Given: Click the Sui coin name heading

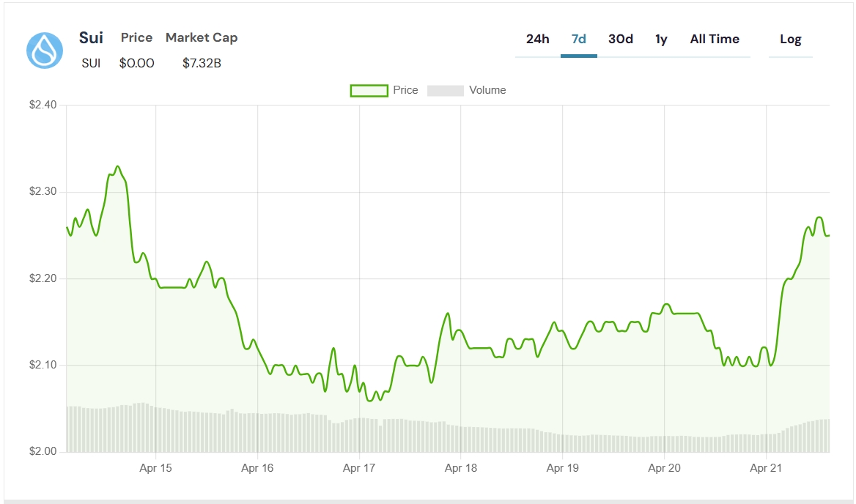Looking at the screenshot, I should pyautogui.click(x=91, y=37).
